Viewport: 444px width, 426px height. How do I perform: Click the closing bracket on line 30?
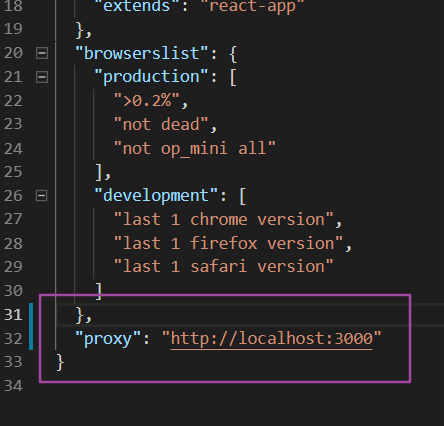[x=99, y=291]
